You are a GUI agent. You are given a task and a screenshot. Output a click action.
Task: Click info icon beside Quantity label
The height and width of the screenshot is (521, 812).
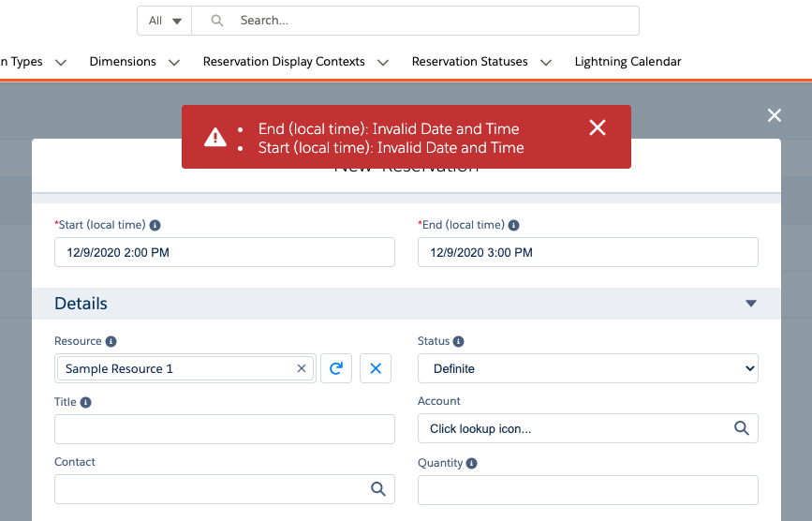click(x=471, y=463)
